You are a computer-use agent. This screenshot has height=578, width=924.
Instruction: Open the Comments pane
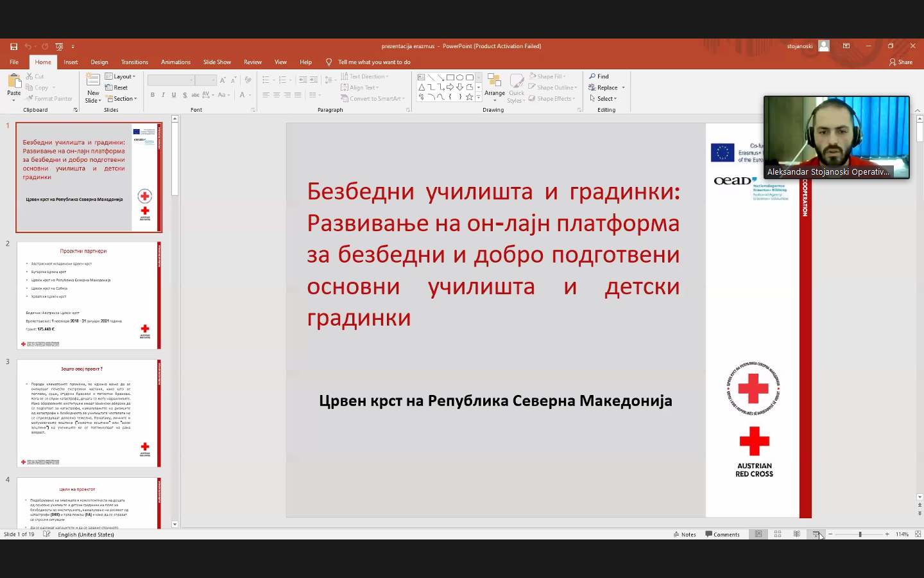coord(723,534)
